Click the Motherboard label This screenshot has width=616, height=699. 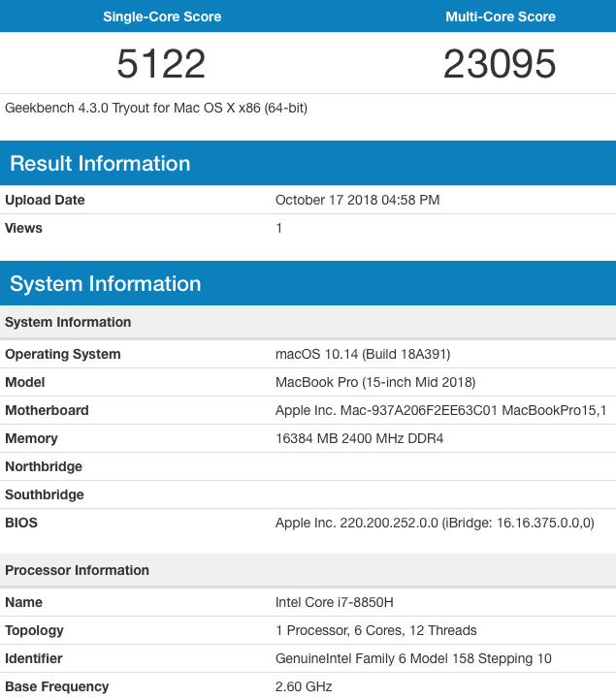[47, 410]
